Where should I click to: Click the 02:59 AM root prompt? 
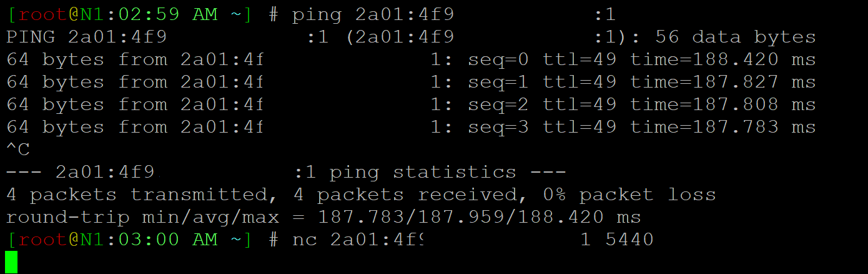click(x=129, y=15)
